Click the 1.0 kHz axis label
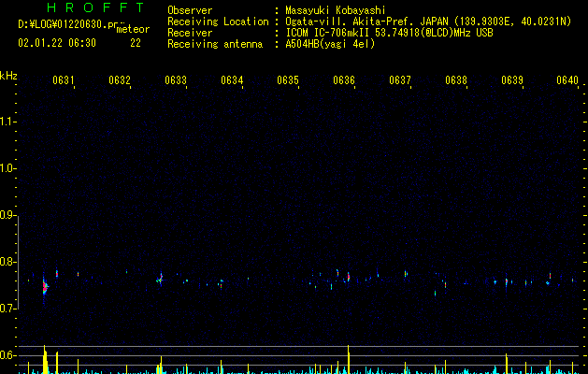This screenshot has height=374, width=588. click(x=7, y=168)
